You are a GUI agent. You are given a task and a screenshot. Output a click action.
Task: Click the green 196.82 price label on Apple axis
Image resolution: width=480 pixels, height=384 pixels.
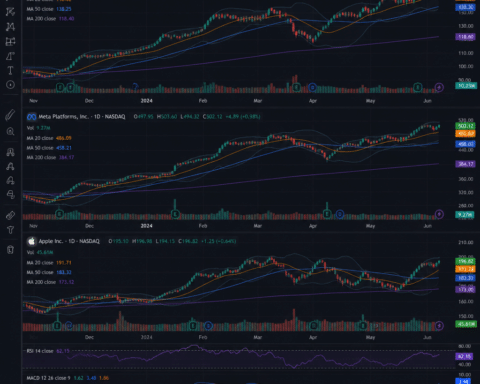pos(465,261)
